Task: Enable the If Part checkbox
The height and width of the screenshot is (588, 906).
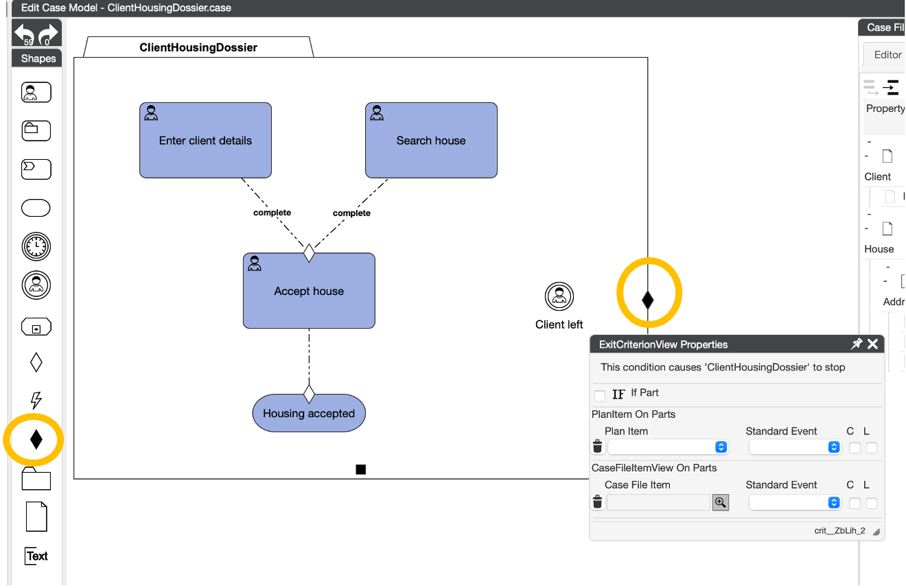Action: click(600, 396)
